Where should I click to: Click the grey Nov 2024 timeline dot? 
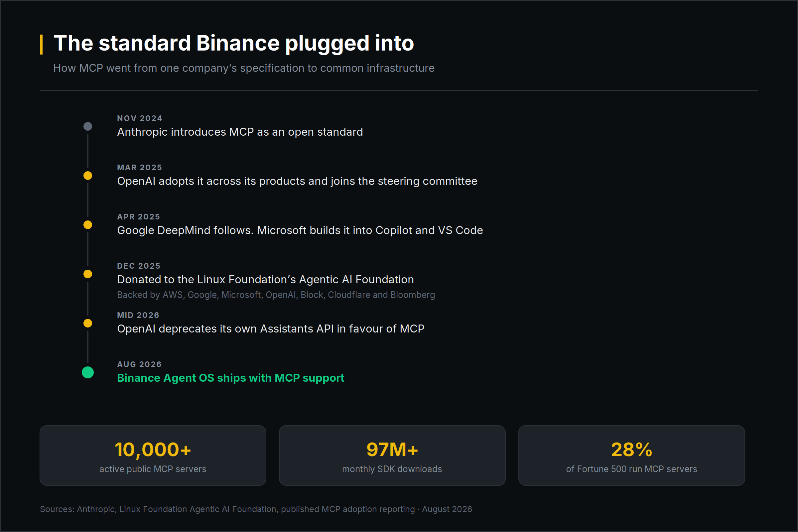coord(88,127)
